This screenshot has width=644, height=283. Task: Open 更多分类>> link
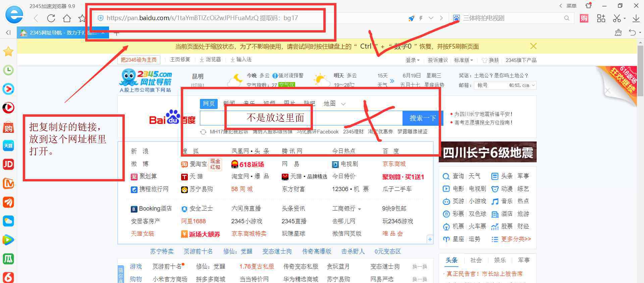(x=516, y=239)
